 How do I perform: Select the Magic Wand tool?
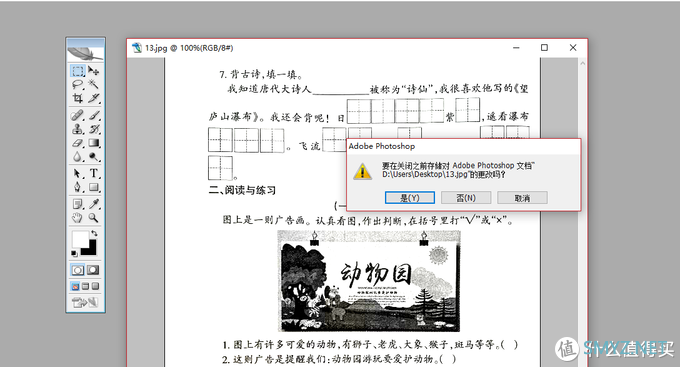(x=94, y=85)
